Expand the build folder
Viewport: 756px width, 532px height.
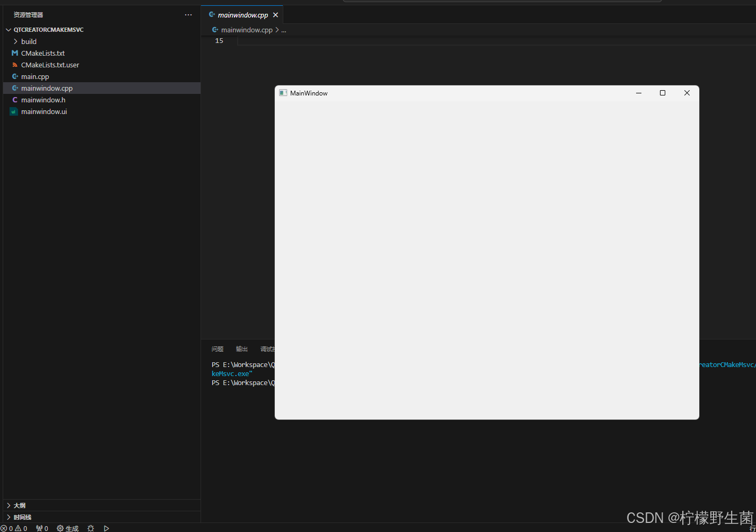click(29, 41)
